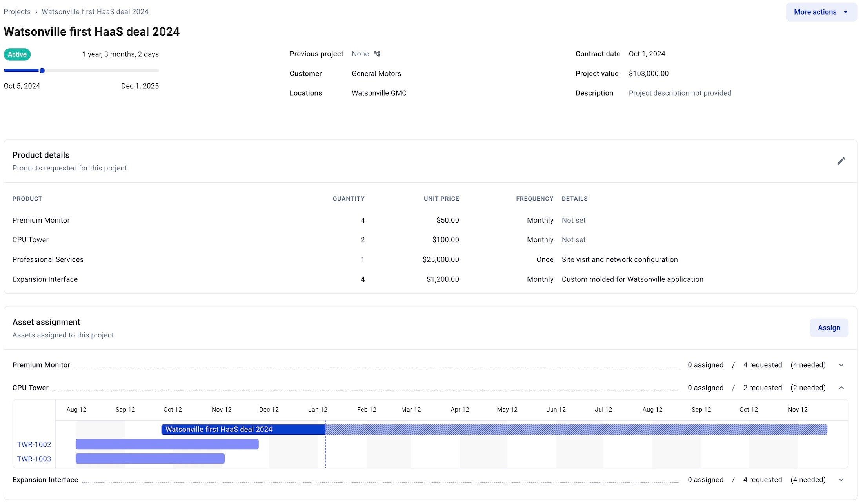Click the UNIT PRICE column header

click(x=441, y=199)
